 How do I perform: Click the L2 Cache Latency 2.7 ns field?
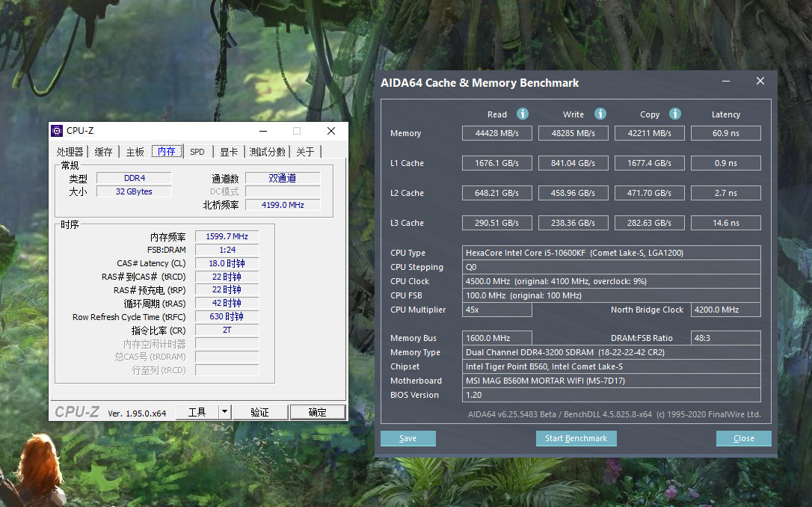726,193
